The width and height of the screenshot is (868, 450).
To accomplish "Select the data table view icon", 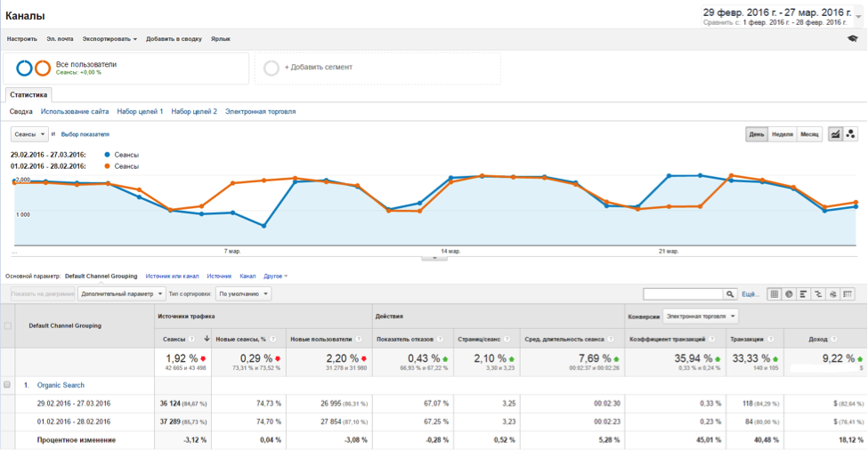I will 775,294.
